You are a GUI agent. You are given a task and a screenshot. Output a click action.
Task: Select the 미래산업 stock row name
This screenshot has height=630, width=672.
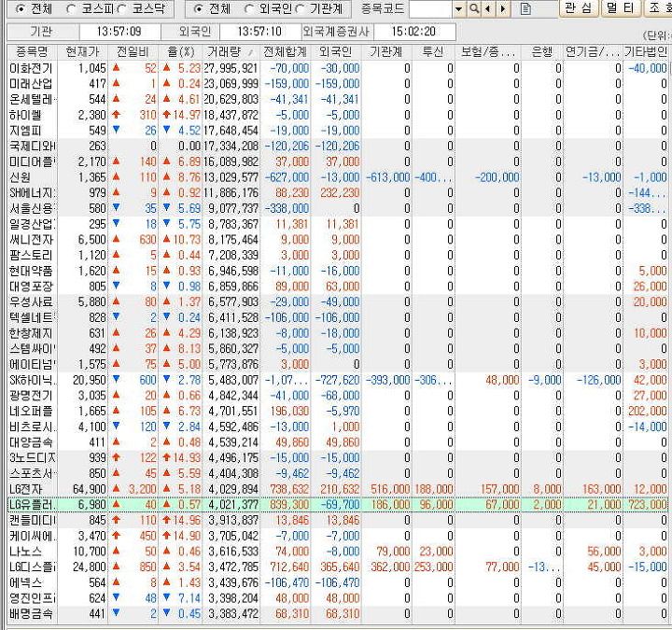31,84
